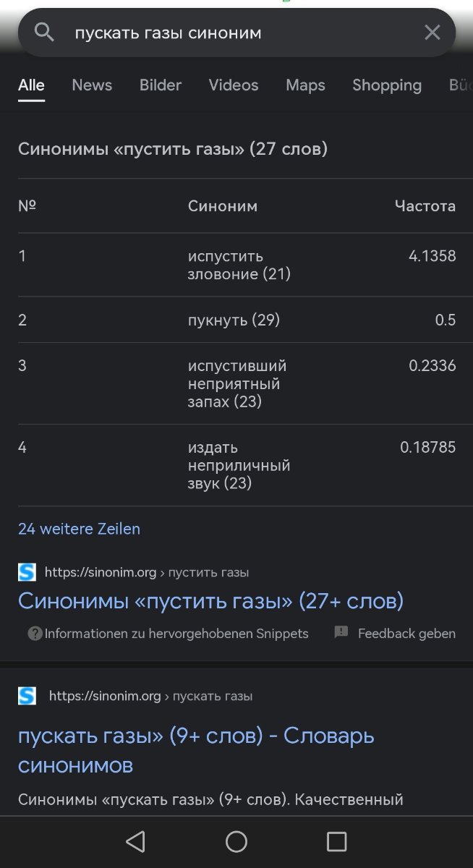Open recent apps square button

pyautogui.click(x=336, y=841)
